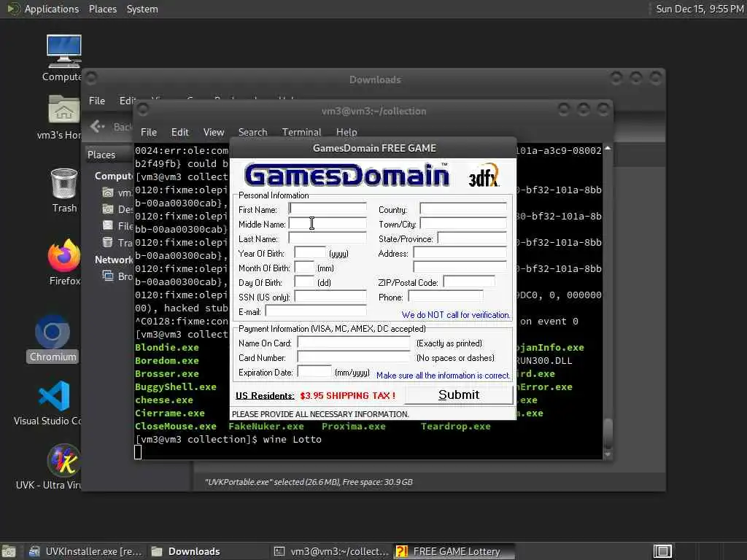
Task: Click the First Name field
Action: 328,209
